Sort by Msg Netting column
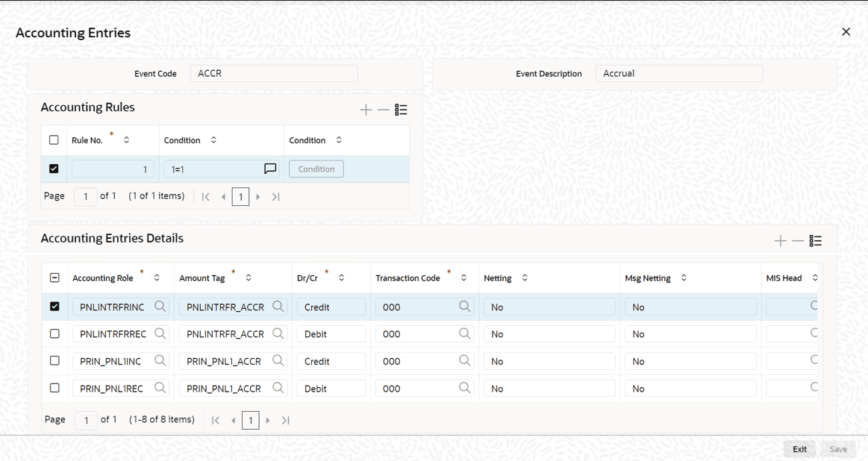 pyautogui.click(x=684, y=277)
